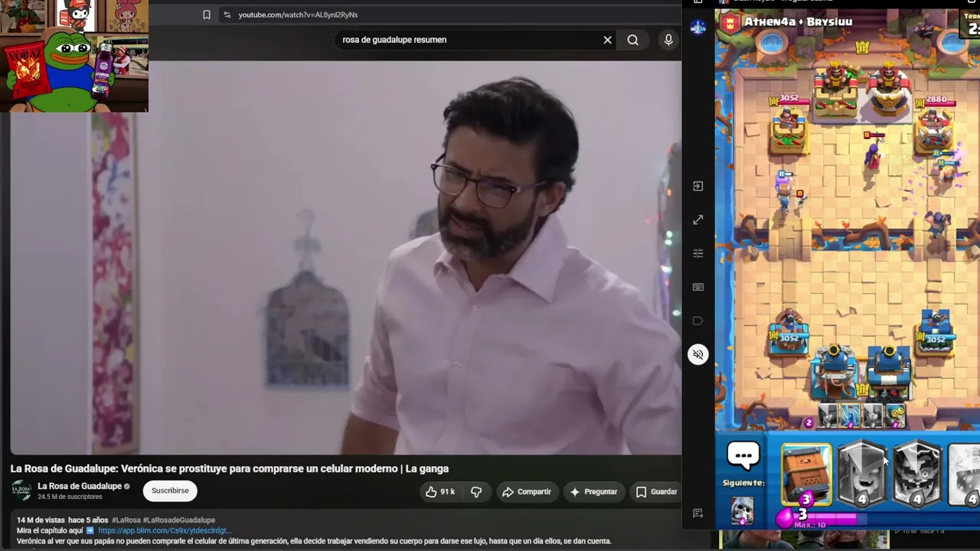Open the sliders settings icon in emulator sidebar
Screen dimensions: 980x551
698,253
